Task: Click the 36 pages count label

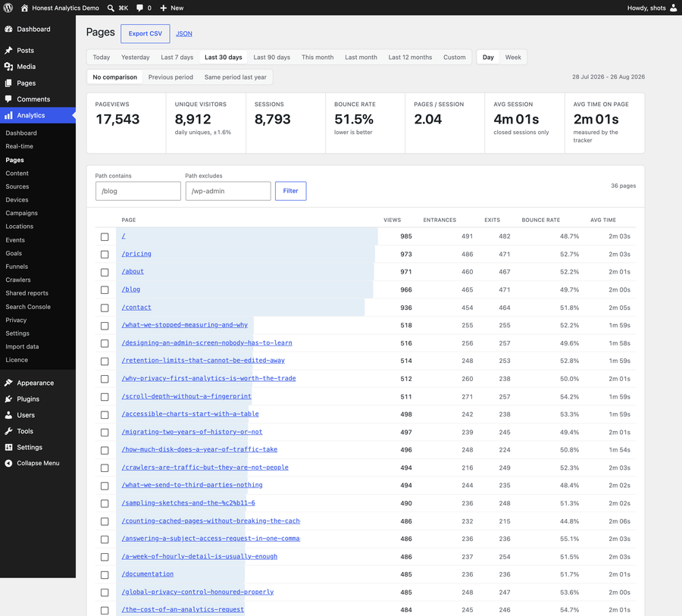Action: coord(623,186)
